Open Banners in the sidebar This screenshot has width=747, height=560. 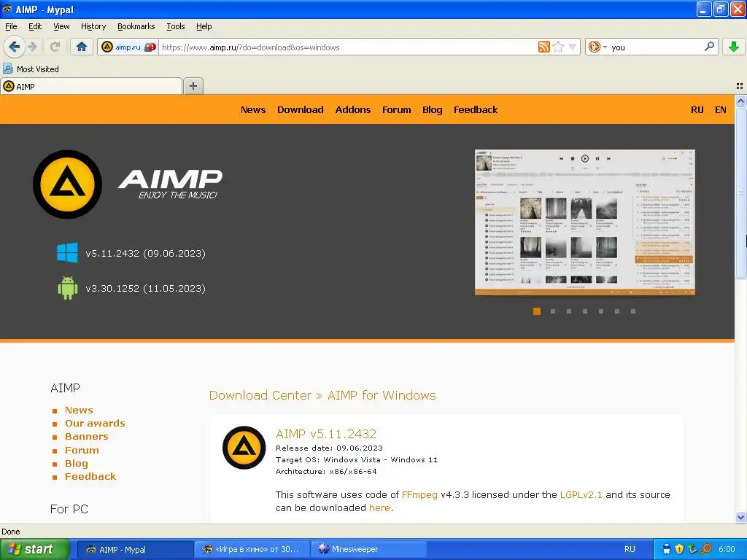[86, 437]
